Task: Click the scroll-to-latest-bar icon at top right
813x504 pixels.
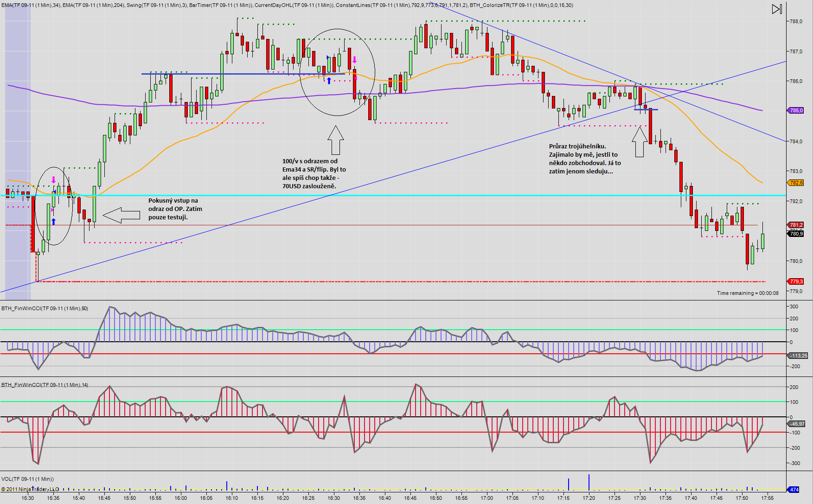Action: click(x=777, y=9)
